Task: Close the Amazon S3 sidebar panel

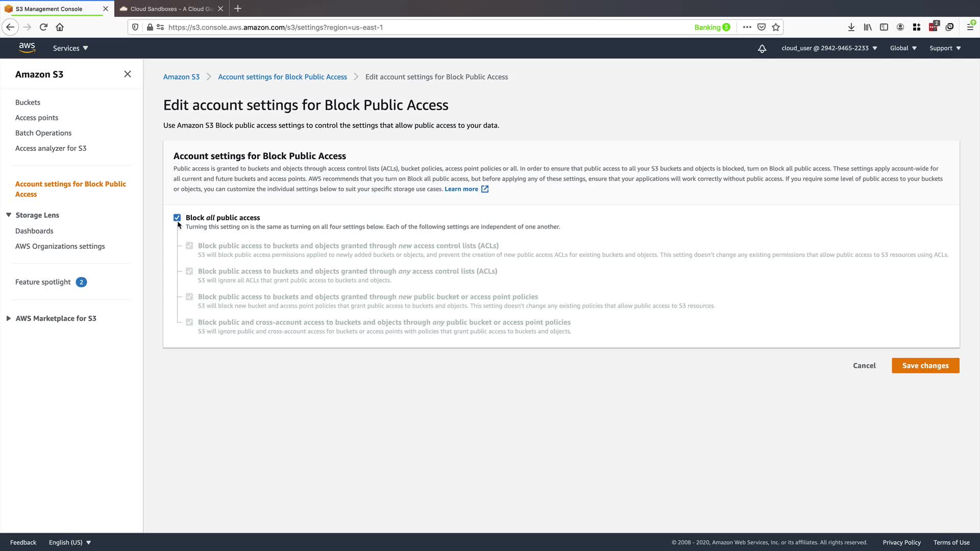Action: click(128, 74)
